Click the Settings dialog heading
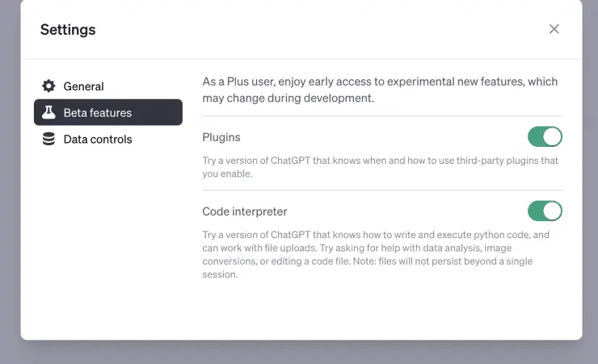 point(68,30)
